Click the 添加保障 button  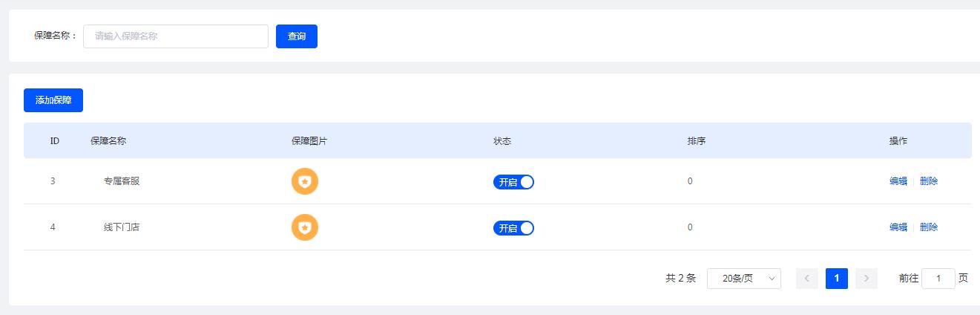click(x=53, y=100)
